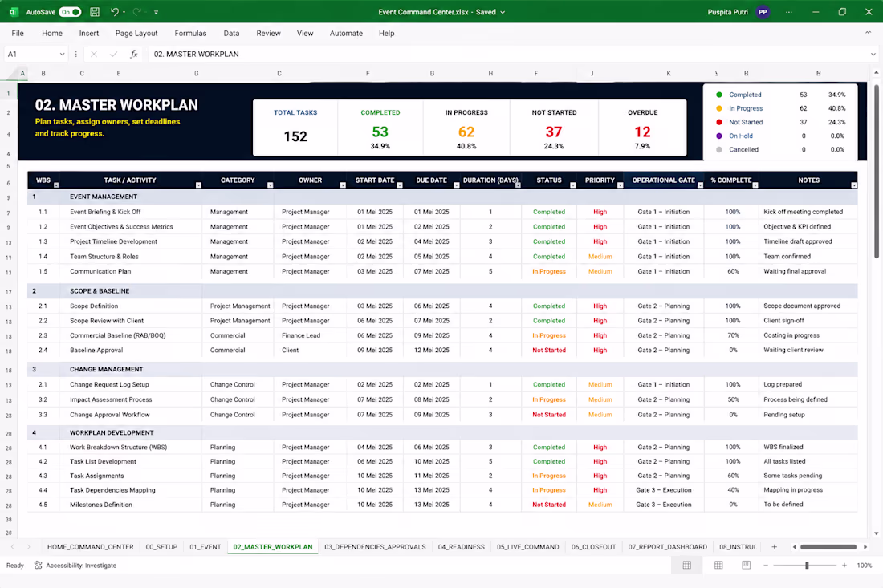Click the Undo arrow icon
The image size is (883, 588).
114,12
